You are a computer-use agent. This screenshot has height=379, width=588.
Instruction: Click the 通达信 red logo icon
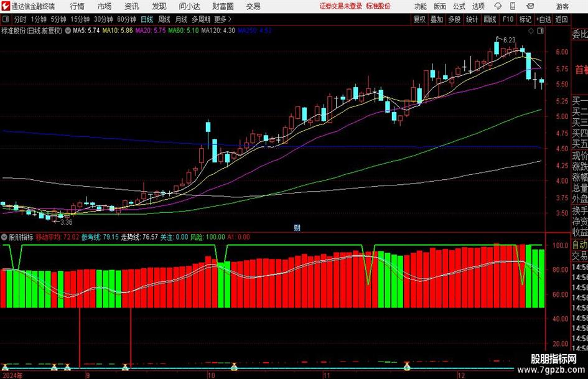[x=5, y=6]
